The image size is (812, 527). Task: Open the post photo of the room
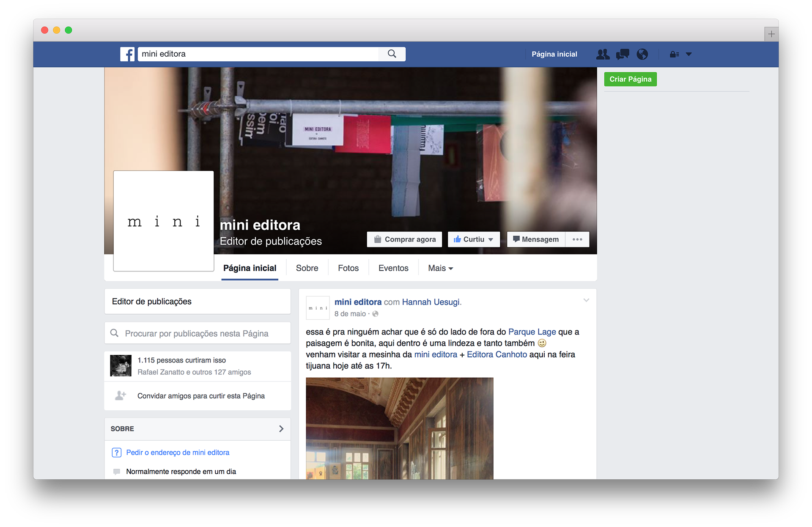tap(400, 428)
